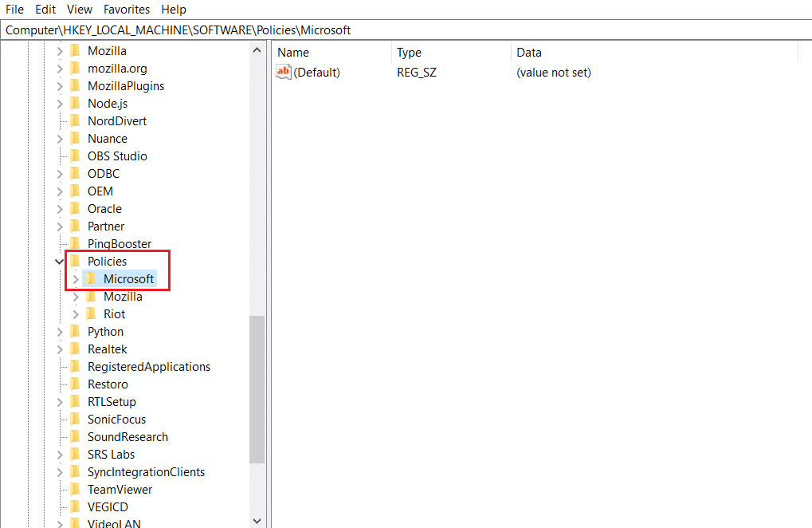The height and width of the screenshot is (528, 812).
Task: Expand the mozilla.org key
Action: [60, 69]
